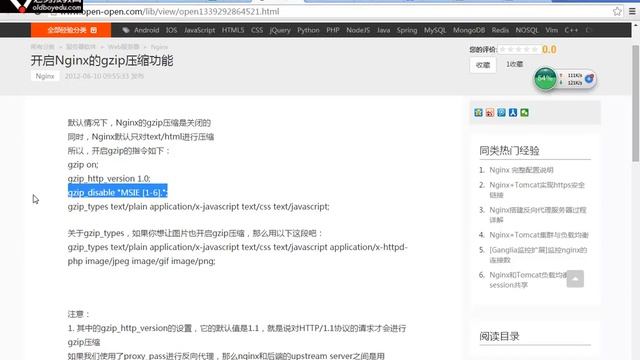Screen dimensions: 640x360
Task: Open related link 'Nginx 完整配置说明'
Action: [521, 170]
